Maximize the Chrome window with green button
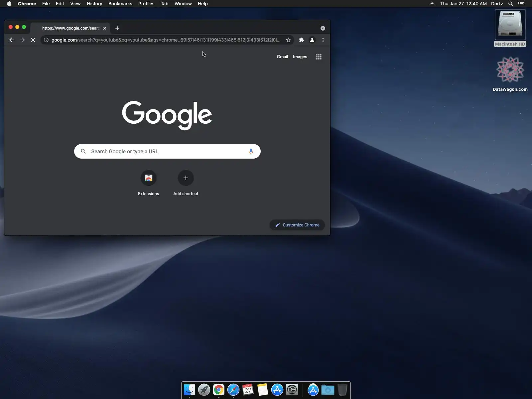The height and width of the screenshot is (399, 532). tap(24, 27)
